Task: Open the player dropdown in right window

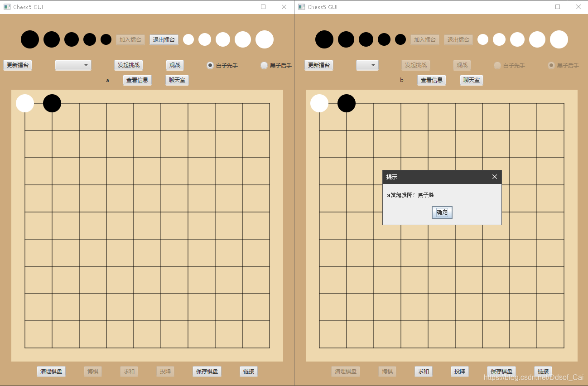Action: pos(367,65)
